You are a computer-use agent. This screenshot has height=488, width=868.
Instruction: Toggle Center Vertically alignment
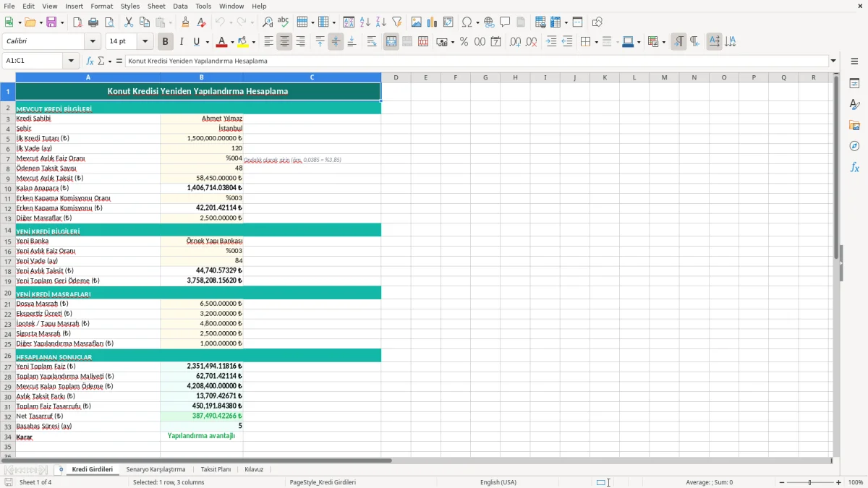(336, 42)
